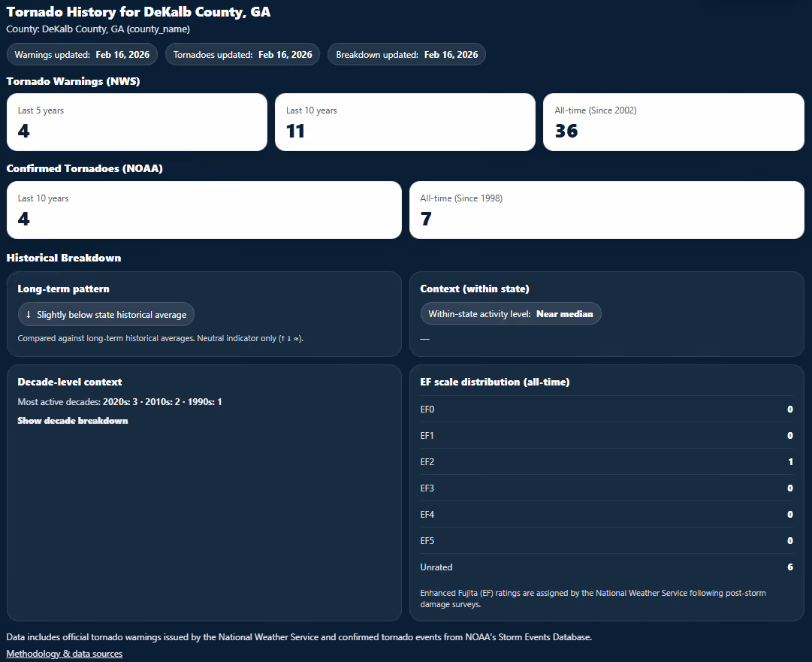Expand Show decade breakdown

pyautogui.click(x=73, y=421)
